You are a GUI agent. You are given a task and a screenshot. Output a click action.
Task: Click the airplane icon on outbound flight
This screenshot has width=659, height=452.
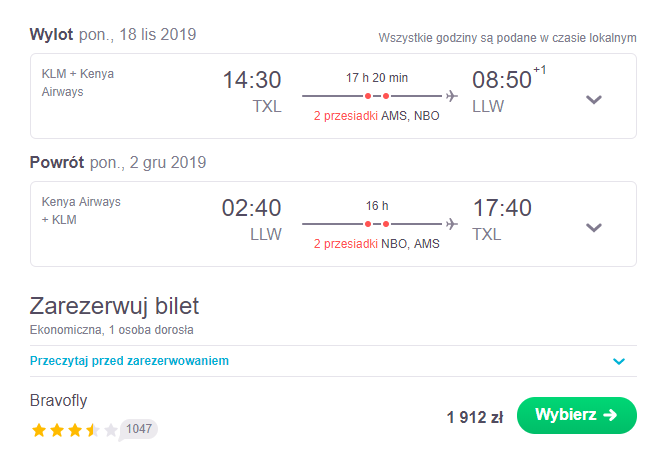[452, 96]
